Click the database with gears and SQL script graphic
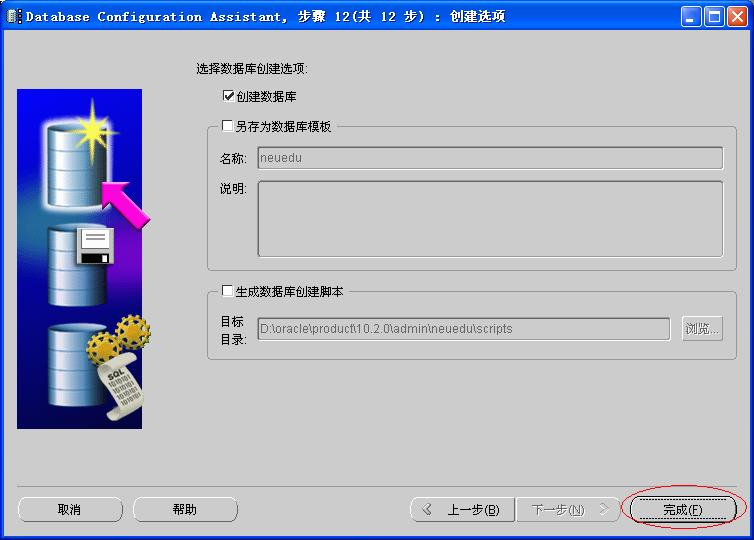The width and height of the screenshot is (754, 540). point(99,366)
